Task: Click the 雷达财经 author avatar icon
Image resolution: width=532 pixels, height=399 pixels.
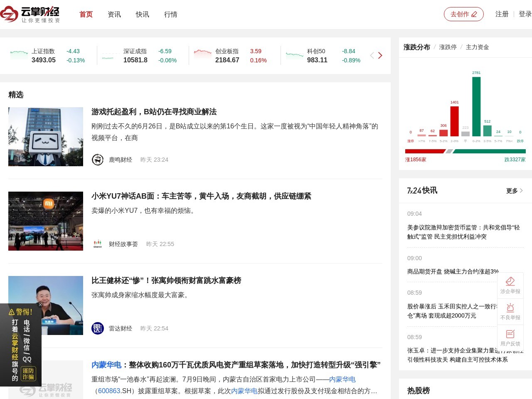Action: pos(97,328)
